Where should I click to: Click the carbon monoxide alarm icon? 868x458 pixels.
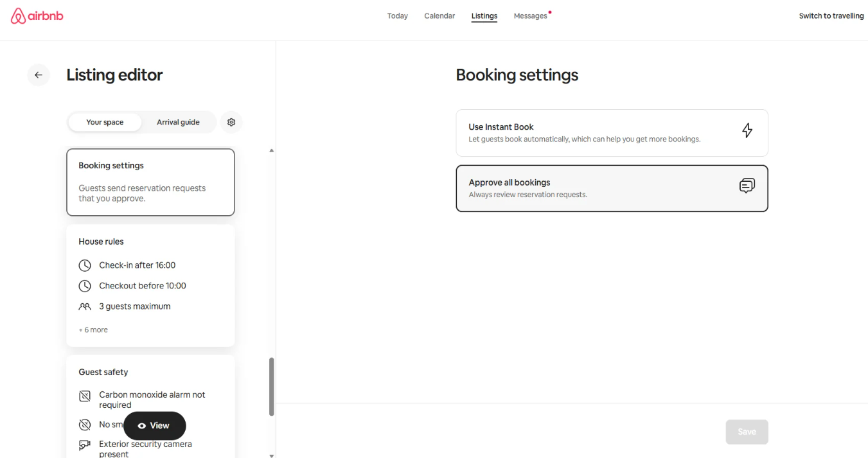click(x=85, y=396)
